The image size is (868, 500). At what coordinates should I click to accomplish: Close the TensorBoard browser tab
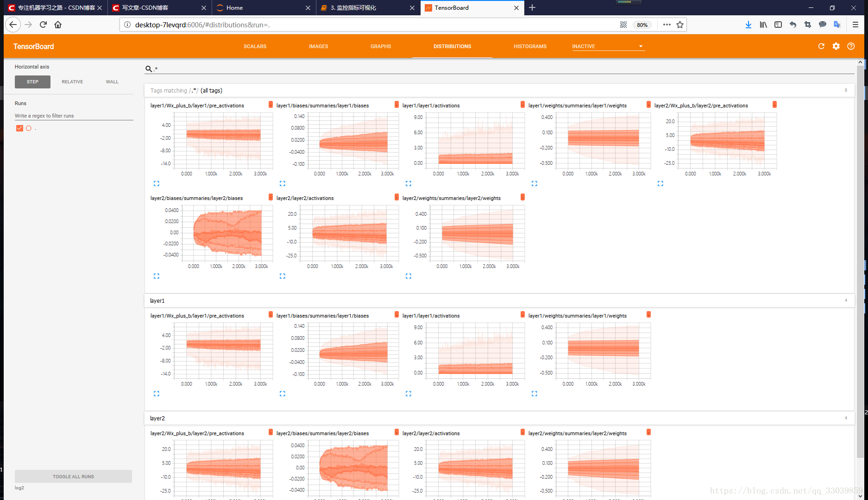(x=516, y=8)
